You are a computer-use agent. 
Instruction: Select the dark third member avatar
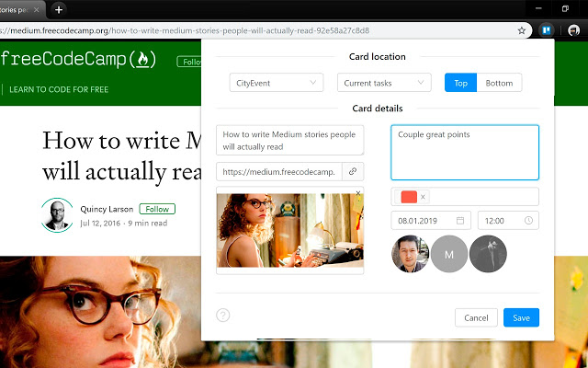click(x=488, y=254)
